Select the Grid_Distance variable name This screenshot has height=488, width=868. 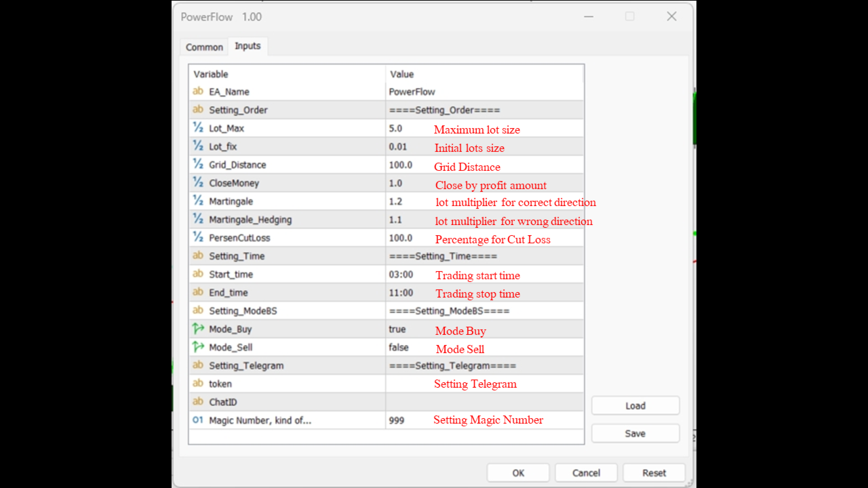pyautogui.click(x=237, y=165)
